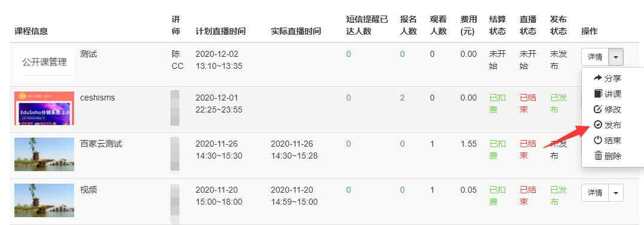
Task: Open dropdown arrow in 视频 row actions
Action: click(616, 193)
